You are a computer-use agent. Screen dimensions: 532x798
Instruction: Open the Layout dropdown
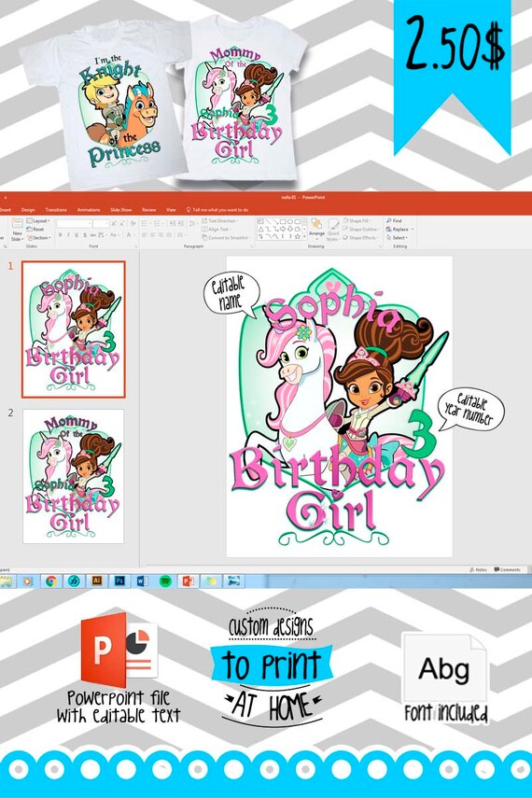[x=38, y=221]
